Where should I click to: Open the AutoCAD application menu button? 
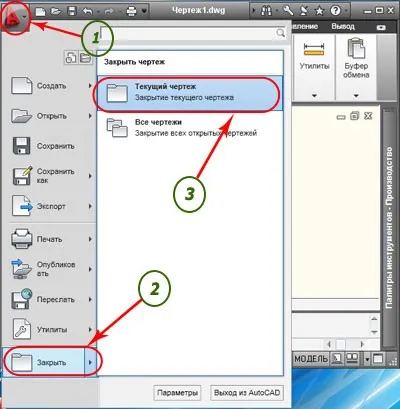(15, 17)
